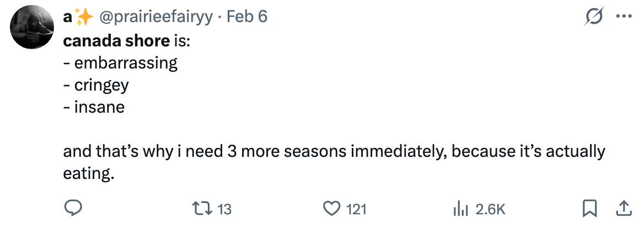Click the "- embarrassing" line of the tweet
Viewport: 644px width, 232px height.
click(120, 62)
